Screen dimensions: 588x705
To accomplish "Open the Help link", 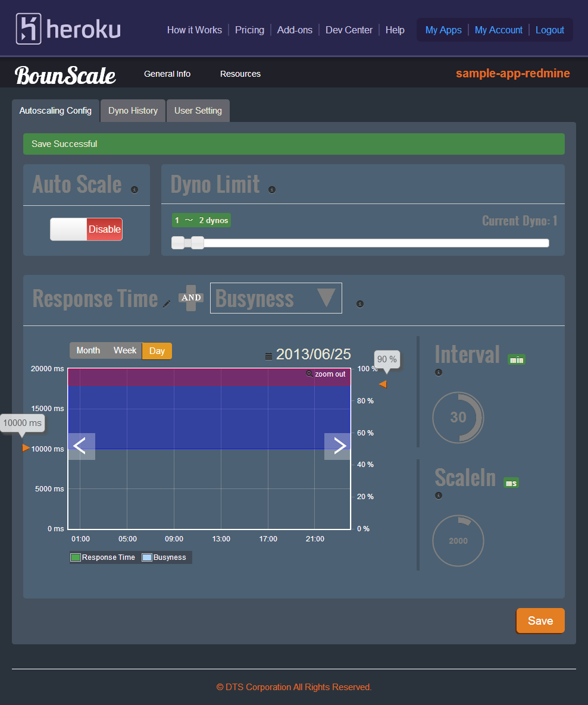I will point(395,30).
